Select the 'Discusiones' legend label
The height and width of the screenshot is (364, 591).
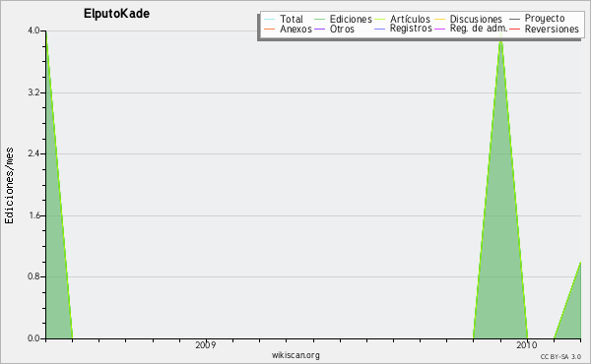476,19
